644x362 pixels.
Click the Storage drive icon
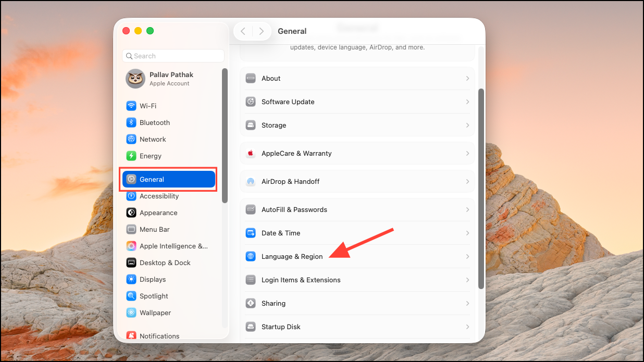(251, 125)
